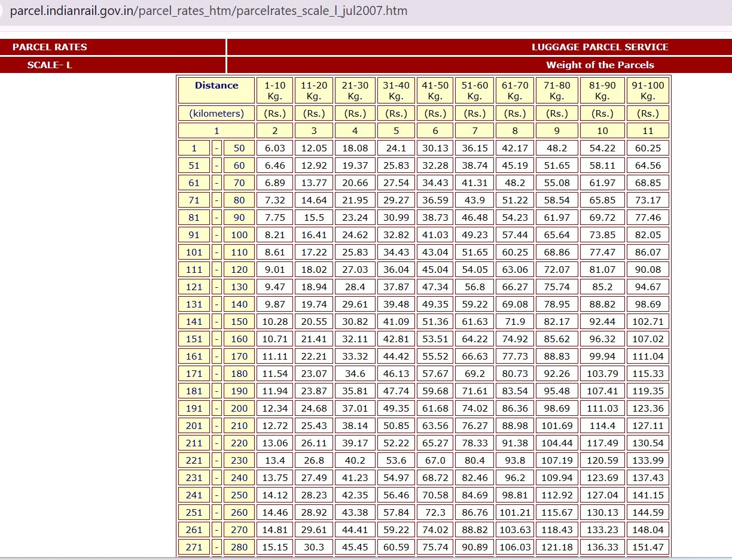732x560 pixels.
Task: Click the 44.41 rate cell
Action: pos(355,529)
